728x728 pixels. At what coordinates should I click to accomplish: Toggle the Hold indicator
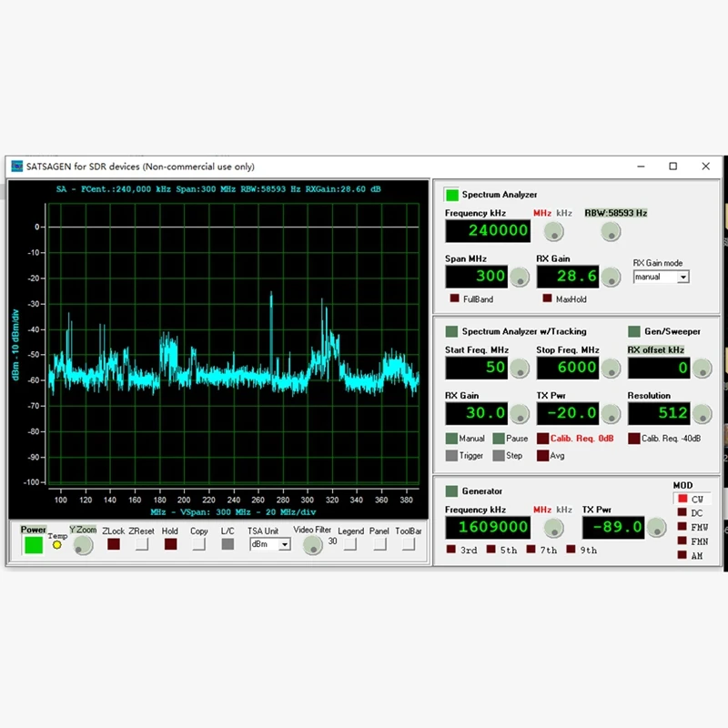click(170, 543)
